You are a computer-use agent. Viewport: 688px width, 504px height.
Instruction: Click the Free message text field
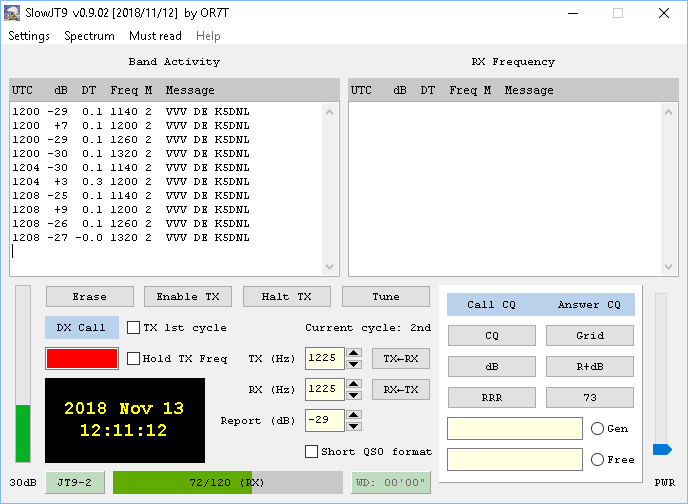[x=515, y=460]
